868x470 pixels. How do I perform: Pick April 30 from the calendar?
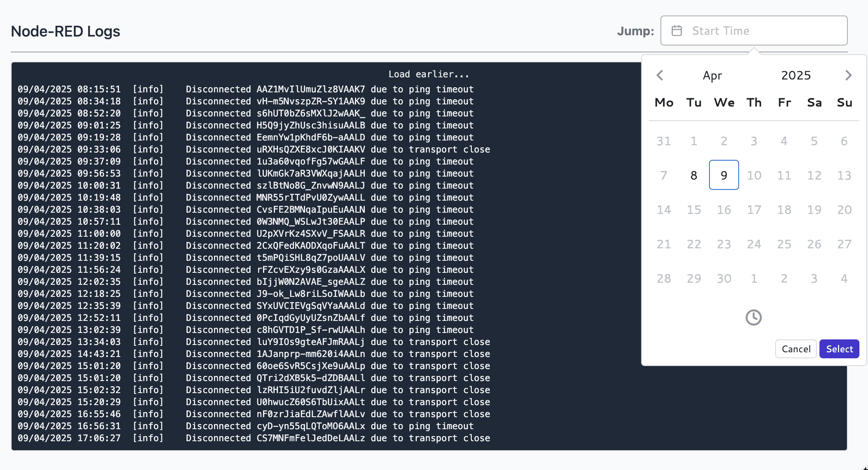click(724, 278)
